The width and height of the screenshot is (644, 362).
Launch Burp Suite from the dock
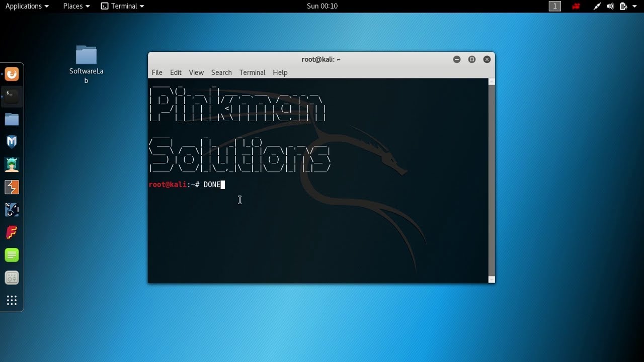pos(12,188)
